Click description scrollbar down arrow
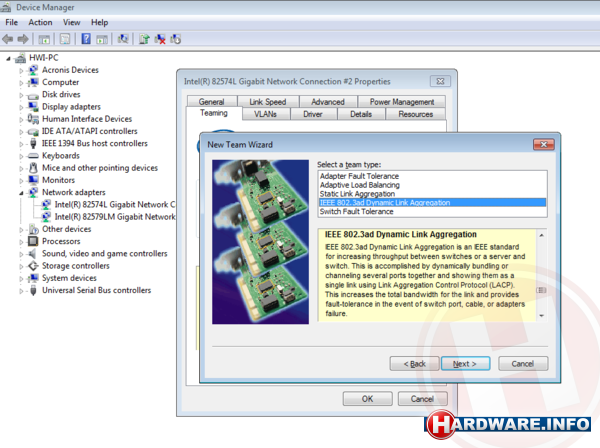Image resolution: width=600 pixels, height=448 pixels. coord(542,316)
